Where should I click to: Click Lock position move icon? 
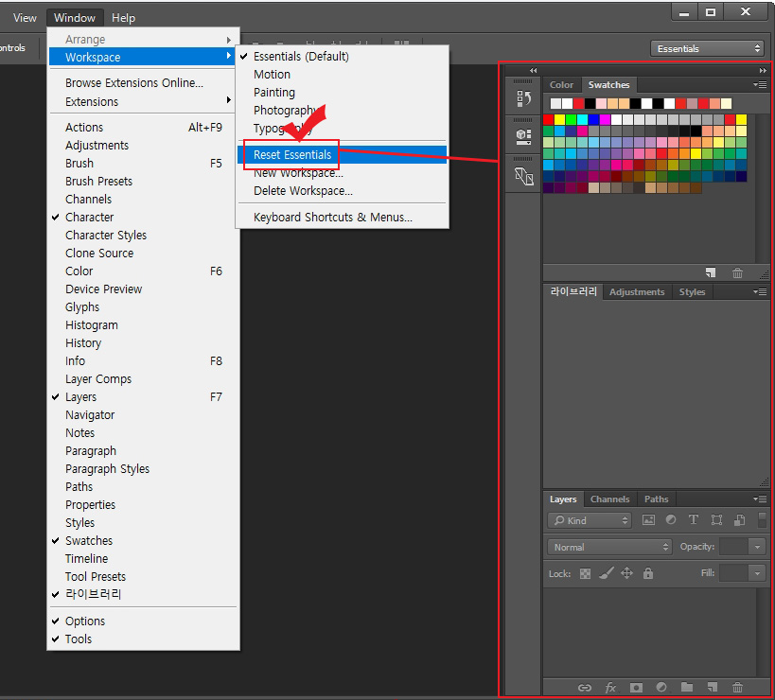click(x=626, y=573)
